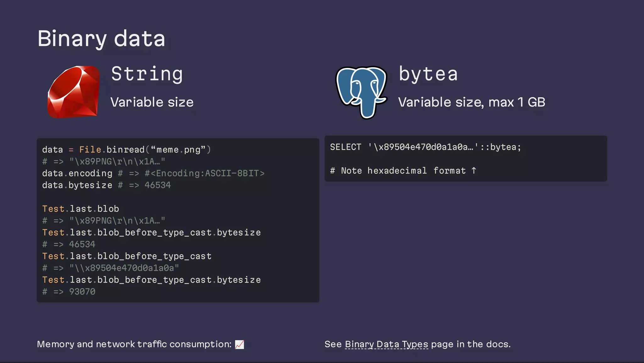644x363 pixels.
Task: Click the SELECT bytea SQL statement
Action: (425, 147)
